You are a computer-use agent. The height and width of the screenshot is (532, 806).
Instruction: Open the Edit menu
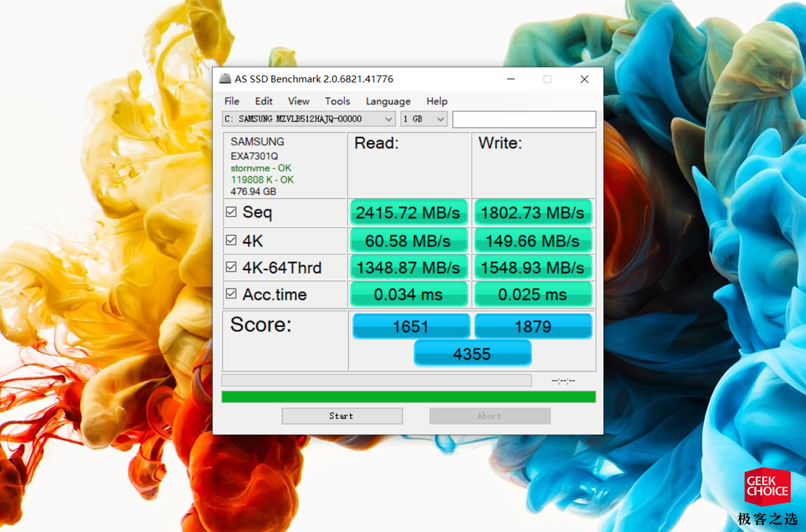point(263,101)
